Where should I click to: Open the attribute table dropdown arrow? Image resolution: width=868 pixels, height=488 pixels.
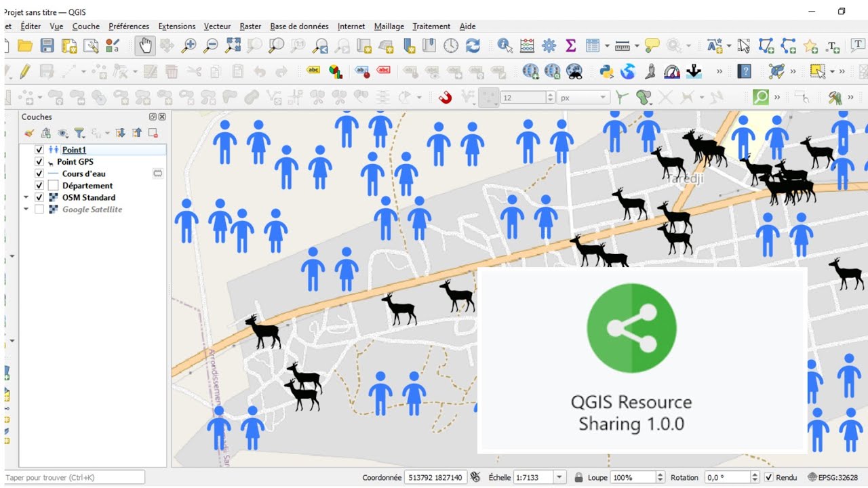607,45
